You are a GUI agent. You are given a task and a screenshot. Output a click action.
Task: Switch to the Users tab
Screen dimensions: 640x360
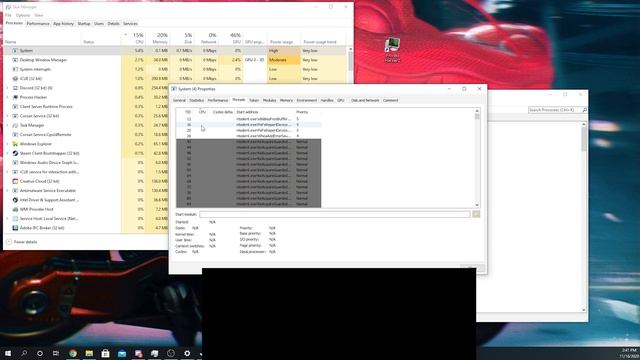coord(99,24)
